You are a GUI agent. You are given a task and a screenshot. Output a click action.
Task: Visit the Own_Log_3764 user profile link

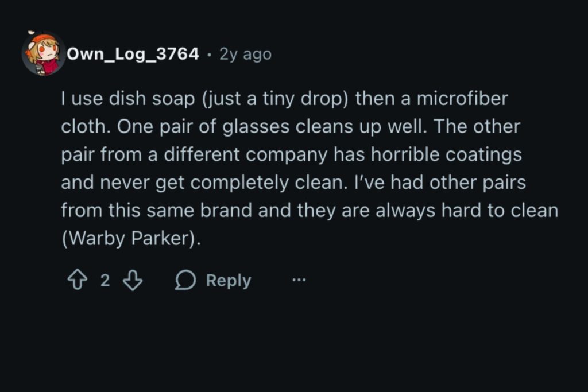133,55
